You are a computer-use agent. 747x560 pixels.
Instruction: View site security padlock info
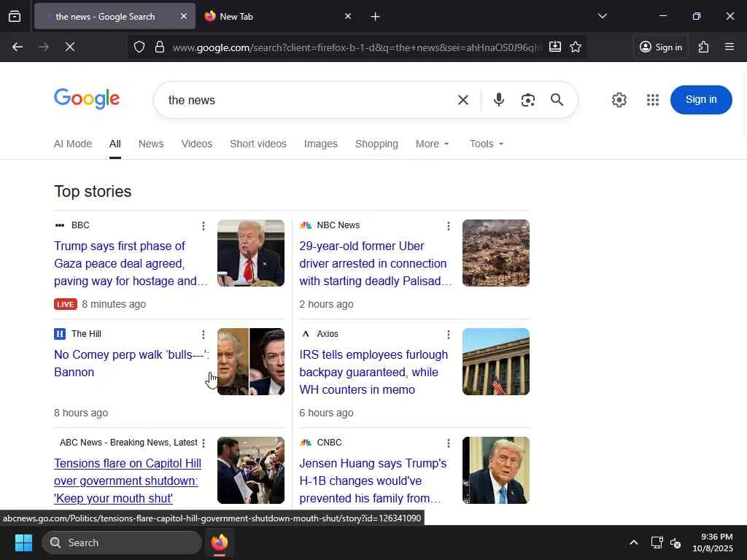coord(160,47)
